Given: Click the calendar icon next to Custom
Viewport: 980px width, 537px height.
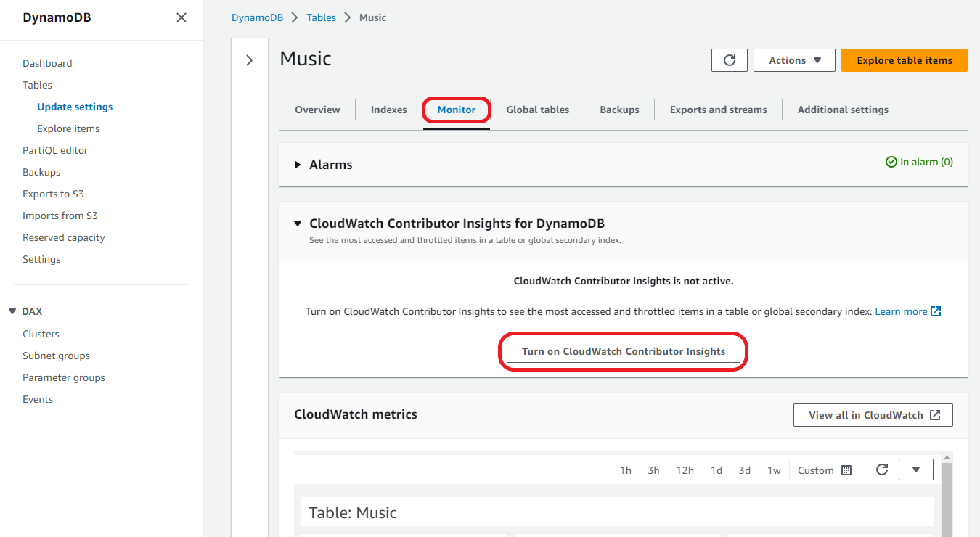Looking at the screenshot, I should click(x=846, y=470).
